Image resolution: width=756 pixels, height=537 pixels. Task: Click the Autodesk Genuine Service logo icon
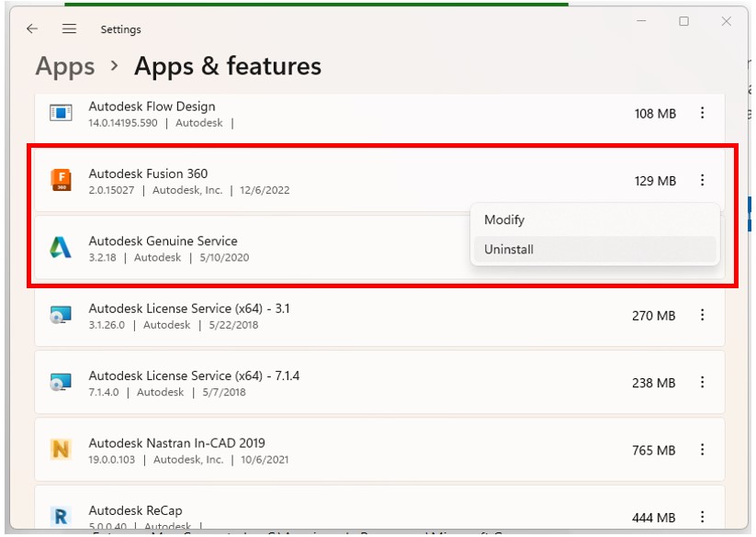coord(61,248)
